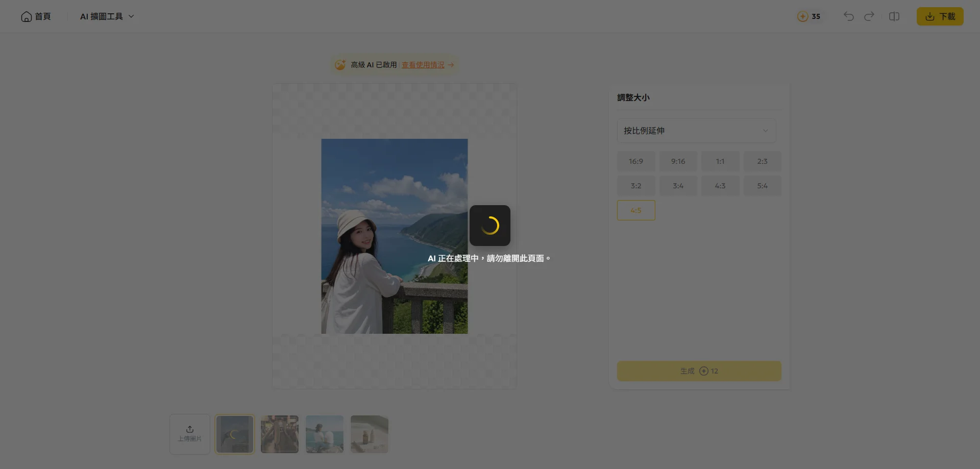The width and height of the screenshot is (980, 469).
Task: Click the 生成 generate button
Action: point(699,371)
